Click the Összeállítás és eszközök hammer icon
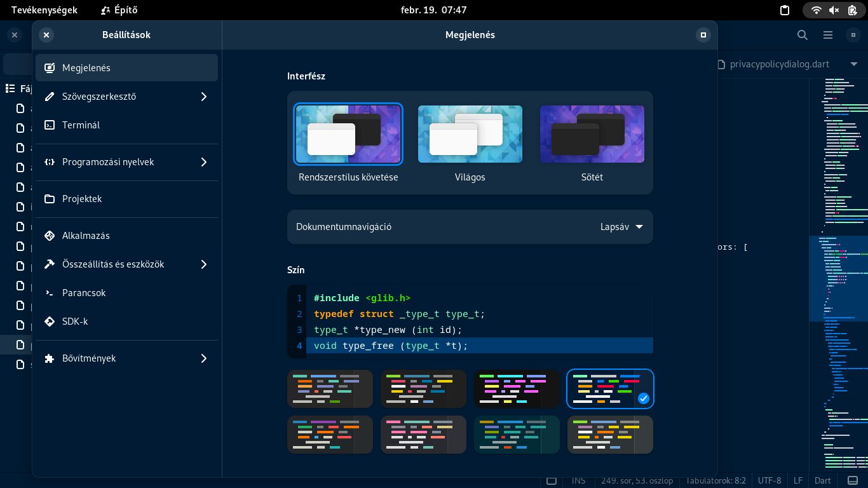Image resolution: width=868 pixels, height=488 pixels. (x=50, y=264)
